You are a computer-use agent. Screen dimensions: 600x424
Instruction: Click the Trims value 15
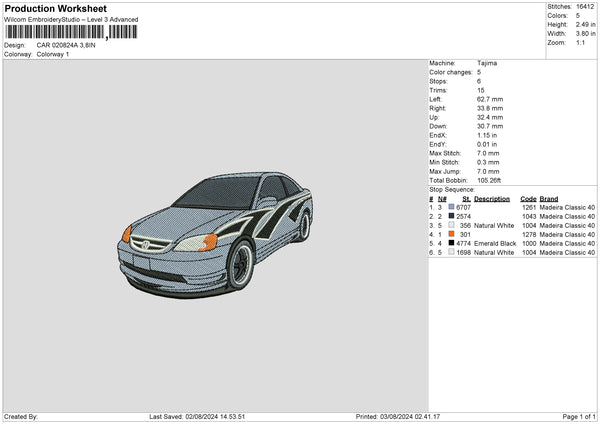(x=481, y=90)
